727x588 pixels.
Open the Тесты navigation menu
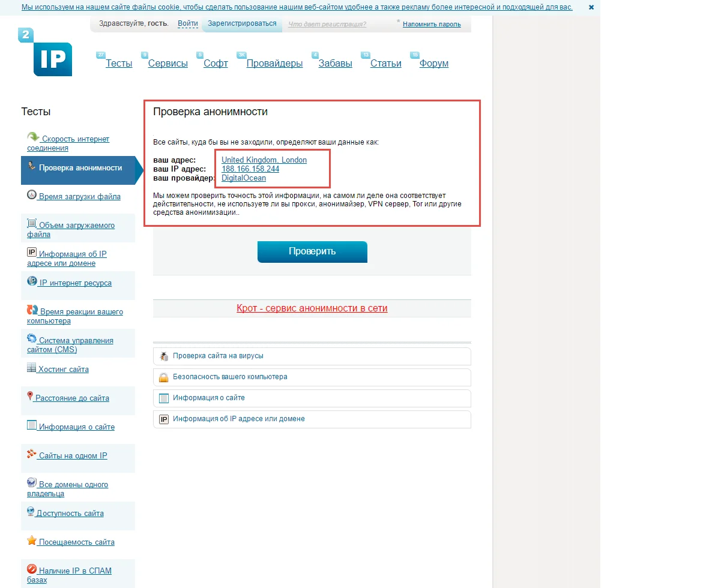(x=119, y=64)
